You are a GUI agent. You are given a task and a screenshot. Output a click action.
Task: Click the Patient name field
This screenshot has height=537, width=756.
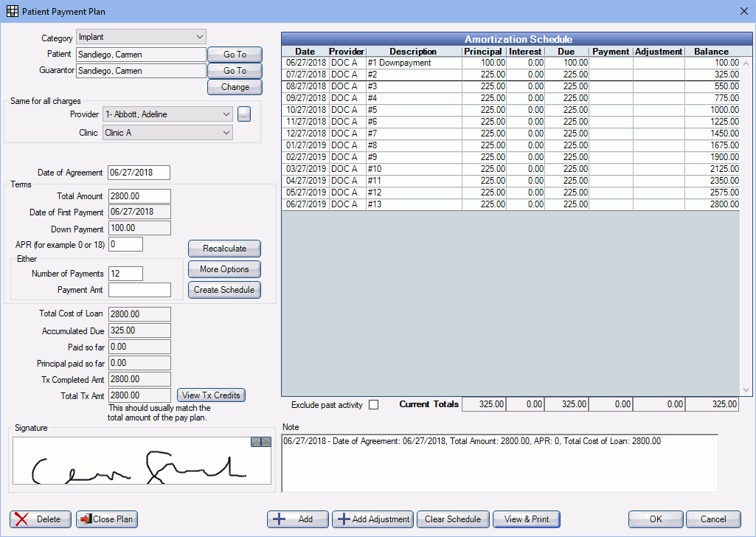142,55
